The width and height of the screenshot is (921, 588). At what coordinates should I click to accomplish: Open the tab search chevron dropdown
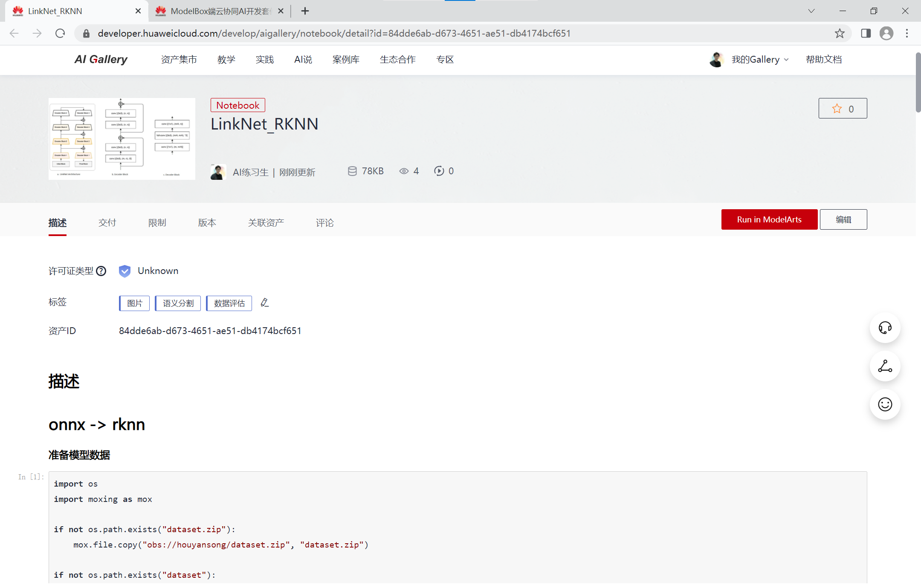click(x=811, y=11)
